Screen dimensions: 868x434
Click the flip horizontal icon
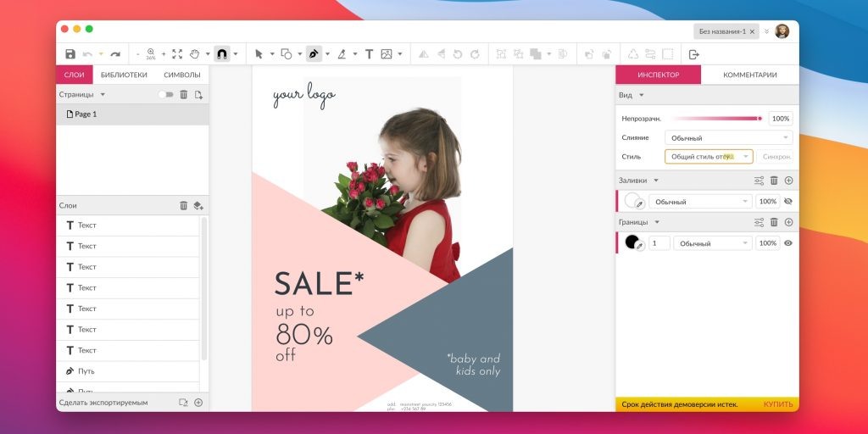[x=424, y=54]
